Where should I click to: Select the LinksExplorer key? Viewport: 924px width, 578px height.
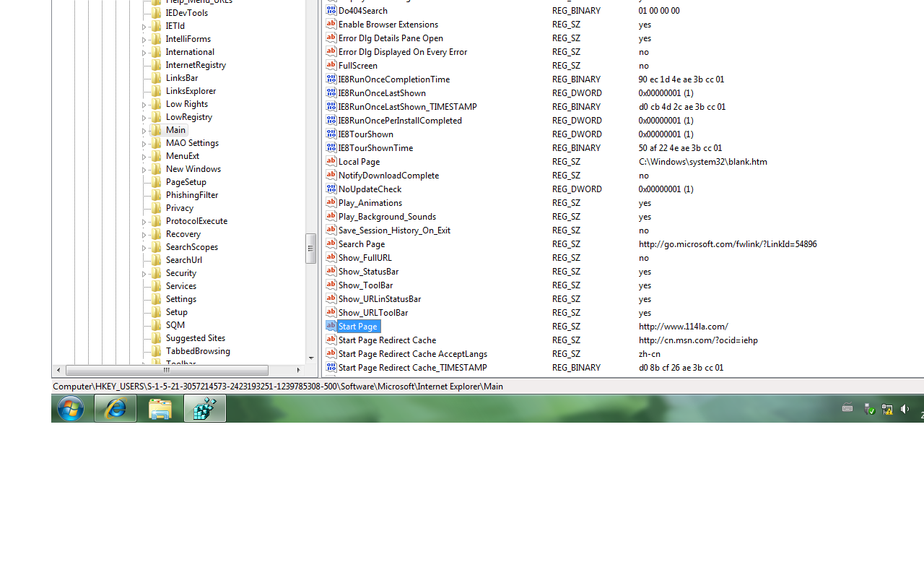coord(191,91)
